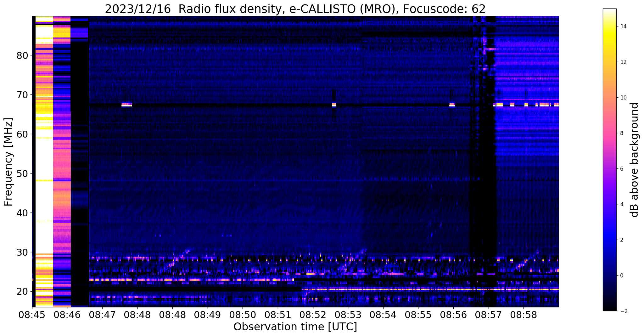Image resolution: width=644 pixels, height=336 pixels.
Task: Click the colorbar 4 tick label
Action: pos(621,204)
